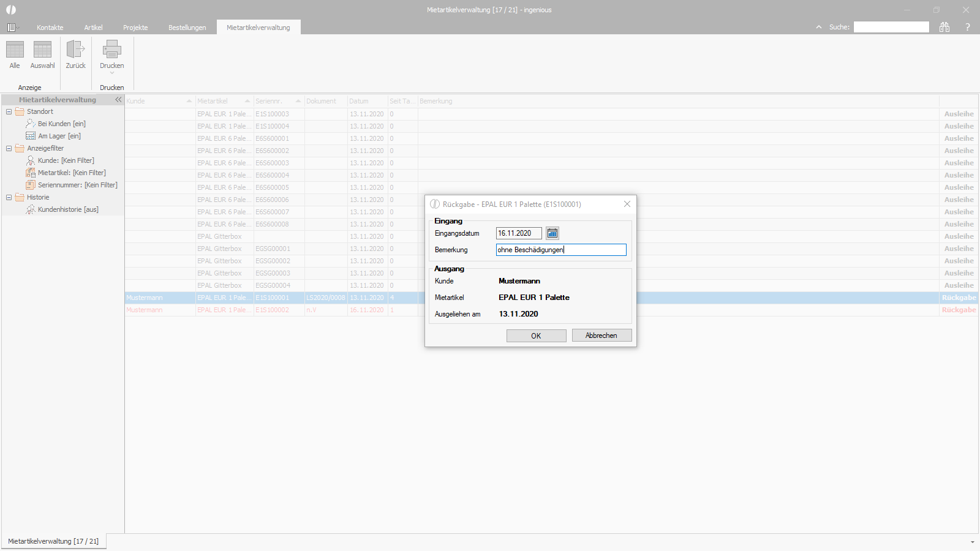Close the Rückgabe dialog
The height and width of the screenshot is (551, 980).
(627, 204)
